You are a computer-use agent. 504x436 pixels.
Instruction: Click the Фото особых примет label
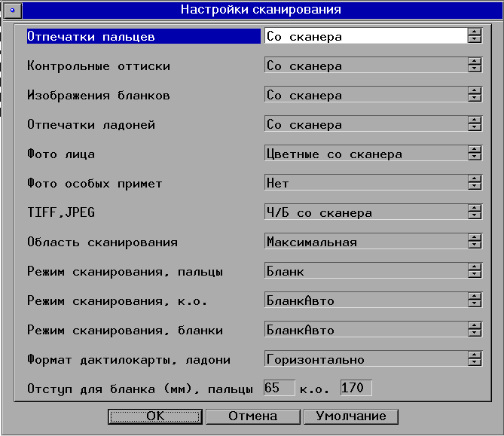95,183
